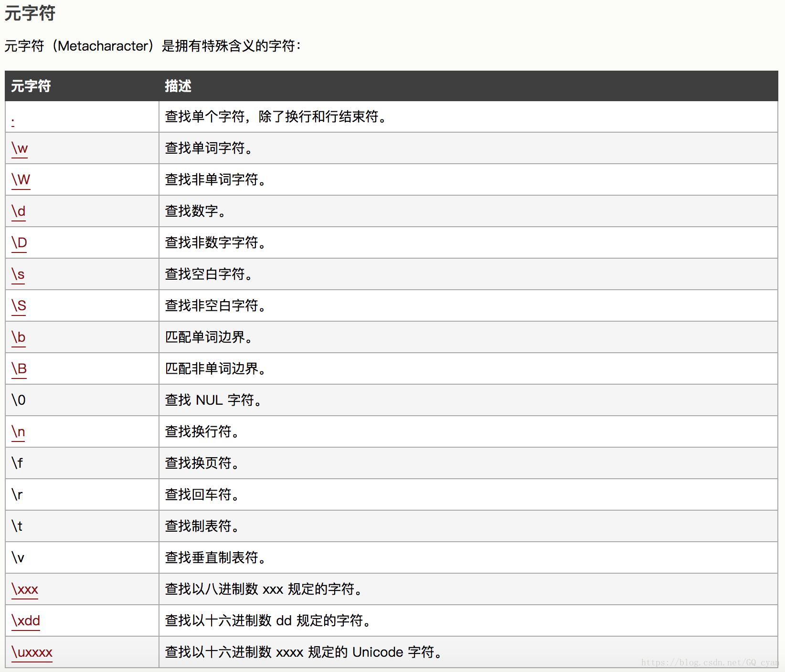Click description 查找非数字字符。
This screenshot has height=672, width=785.
(216, 242)
